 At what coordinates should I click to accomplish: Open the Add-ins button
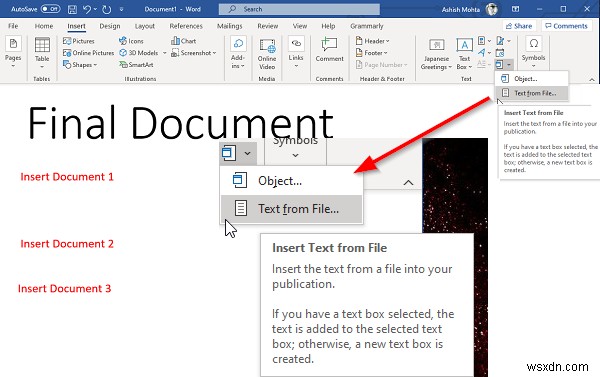pos(238,53)
